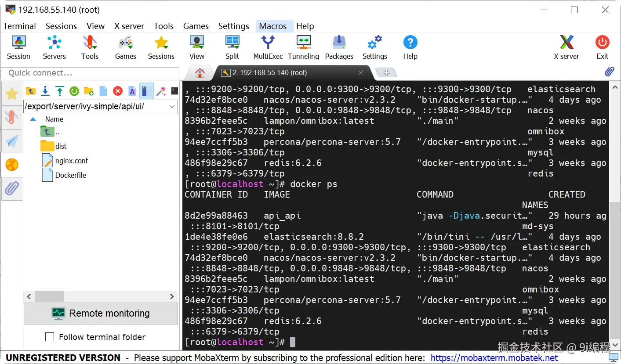This screenshot has width=621, height=364.
Task: Click the paperclip icon beside the terminal tabs
Action: coord(609,72)
